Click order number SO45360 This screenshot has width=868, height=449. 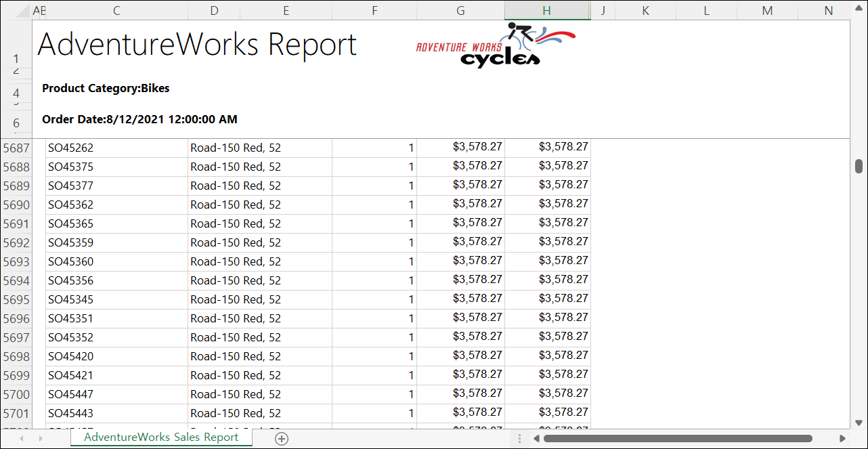pos(116,261)
